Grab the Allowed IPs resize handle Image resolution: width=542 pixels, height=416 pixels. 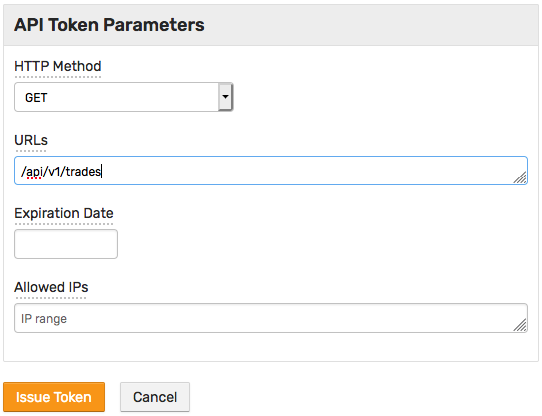[x=520, y=325]
